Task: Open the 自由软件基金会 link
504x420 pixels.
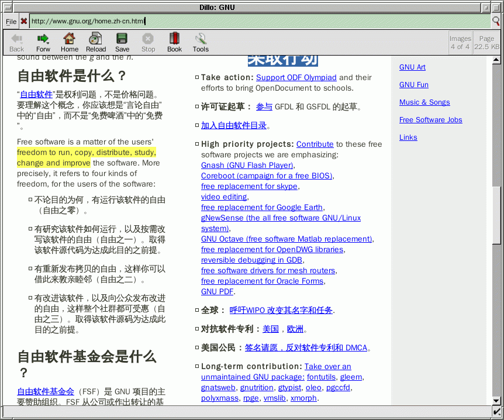Action: [46, 392]
